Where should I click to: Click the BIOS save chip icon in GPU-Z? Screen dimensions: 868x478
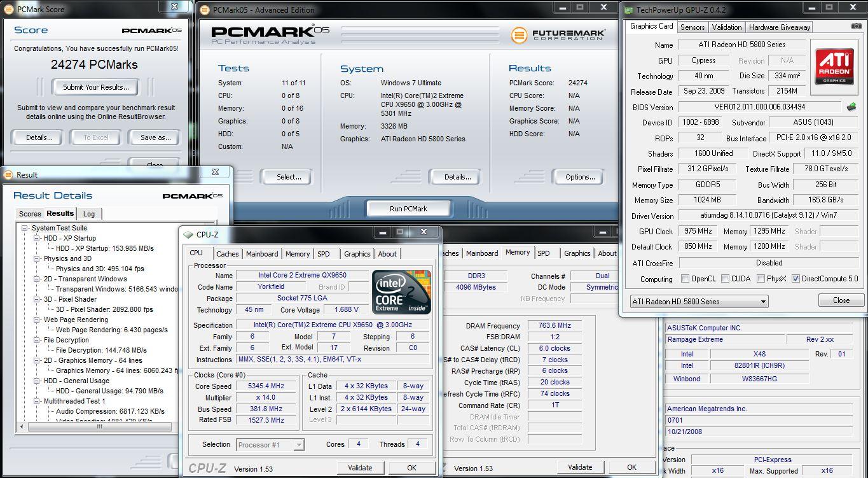point(851,107)
